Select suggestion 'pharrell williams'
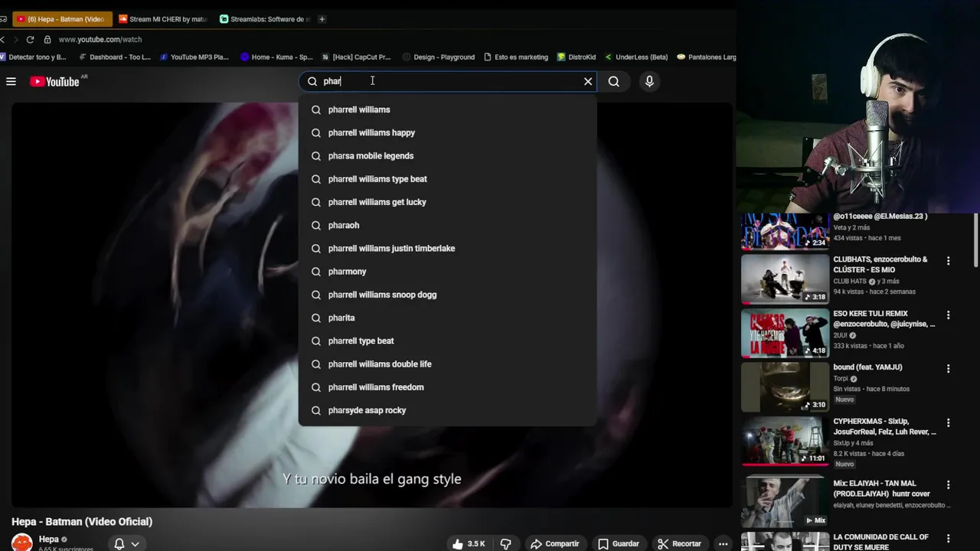The image size is (980, 551). (x=448, y=109)
